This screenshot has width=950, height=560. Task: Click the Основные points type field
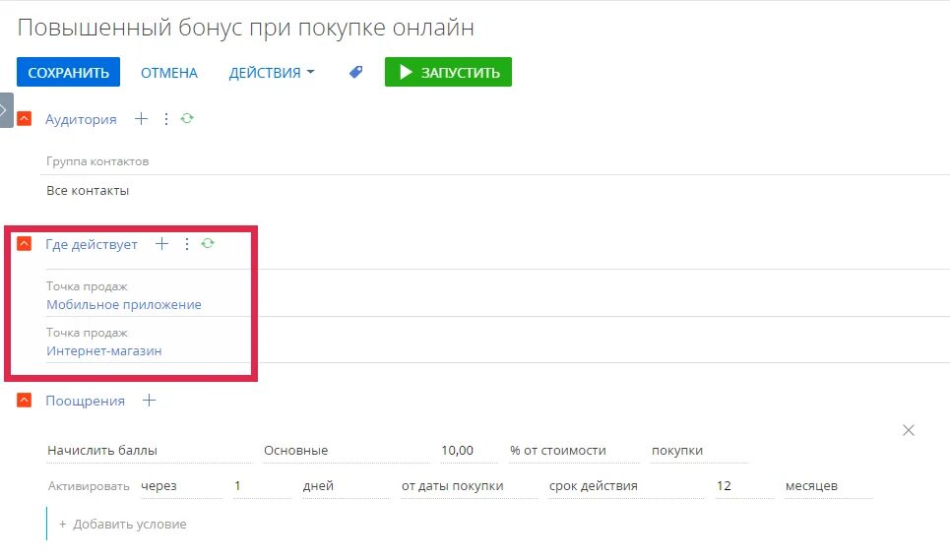346,451
